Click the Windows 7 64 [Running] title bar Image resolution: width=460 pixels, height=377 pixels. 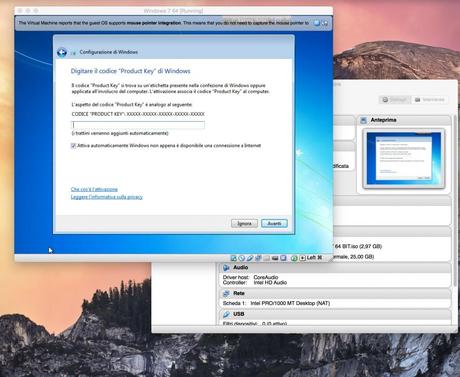[173, 11]
